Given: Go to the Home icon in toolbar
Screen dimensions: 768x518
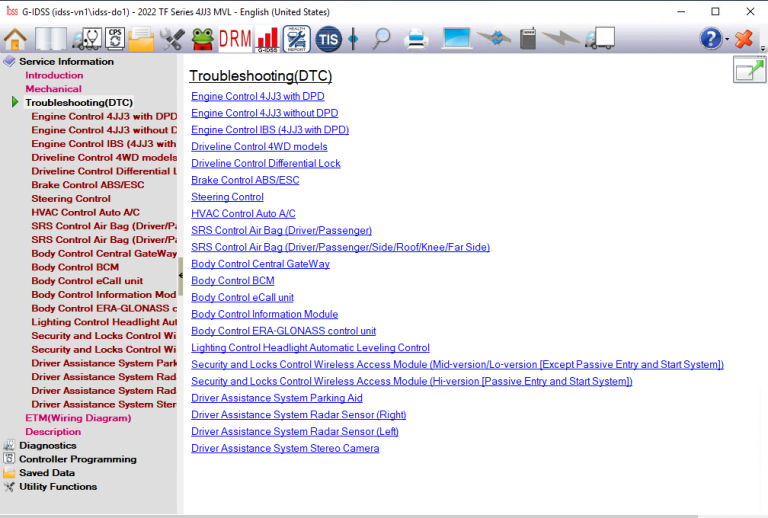Looking at the screenshot, I should pos(15,39).
